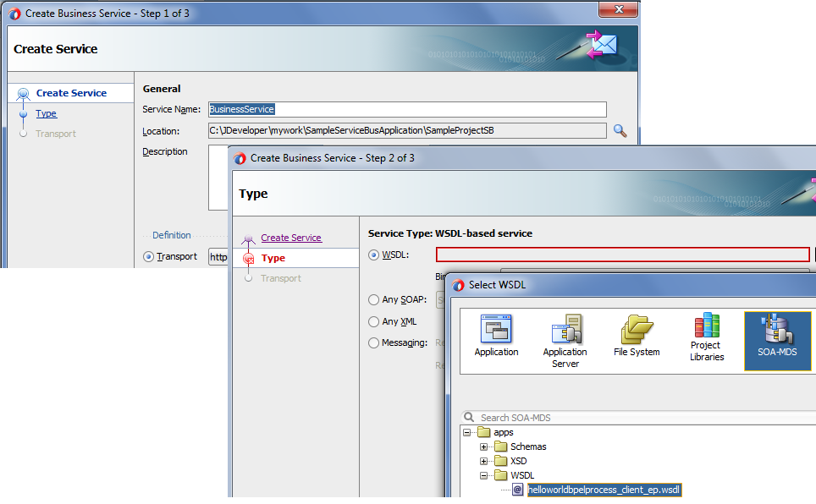The image size is (816, 504).
Task: Collapse the WSDL tree node
Action: pyautogui.click(x=483, y=475)
